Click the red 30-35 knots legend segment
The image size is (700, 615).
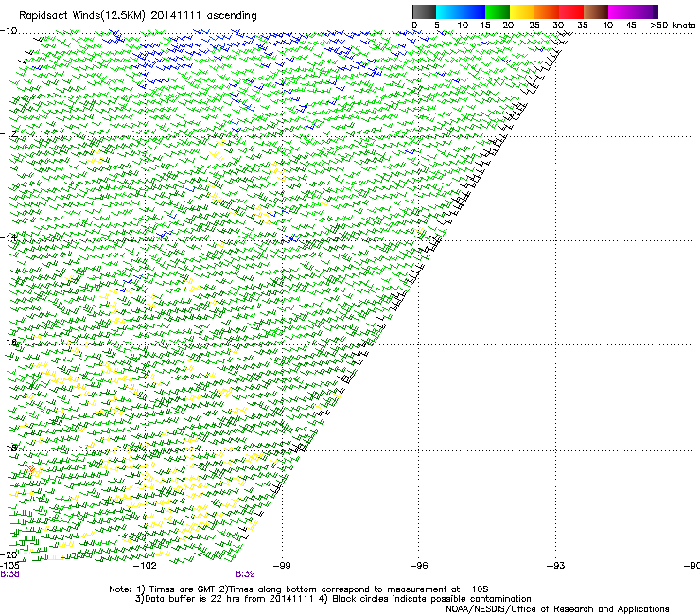[x=571, y=11]
